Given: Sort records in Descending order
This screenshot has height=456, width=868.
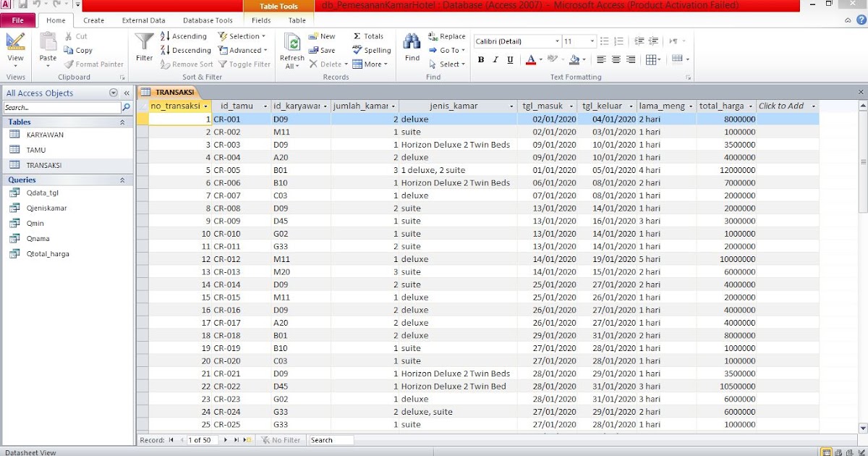Looking at the screenshot, I should (187, 49).
